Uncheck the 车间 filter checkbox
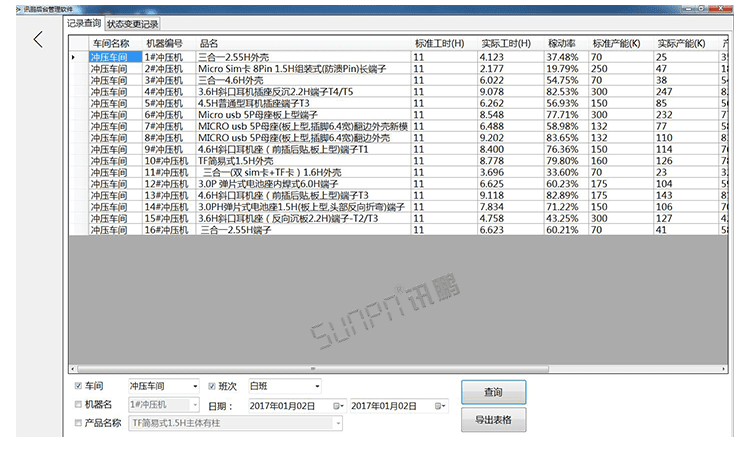The height and width of the screenshot is (472, 750). 79,385
